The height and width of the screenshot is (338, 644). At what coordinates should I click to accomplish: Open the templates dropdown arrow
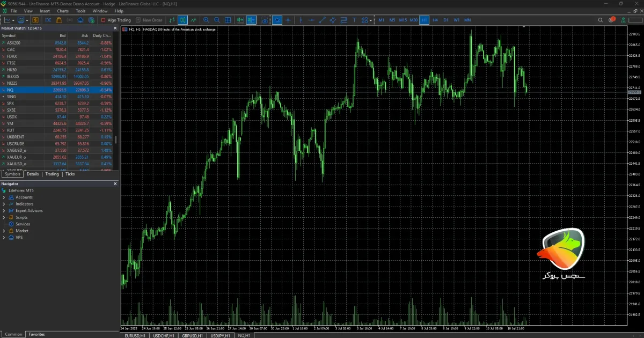pyautogui.click(x=27, y=20)
